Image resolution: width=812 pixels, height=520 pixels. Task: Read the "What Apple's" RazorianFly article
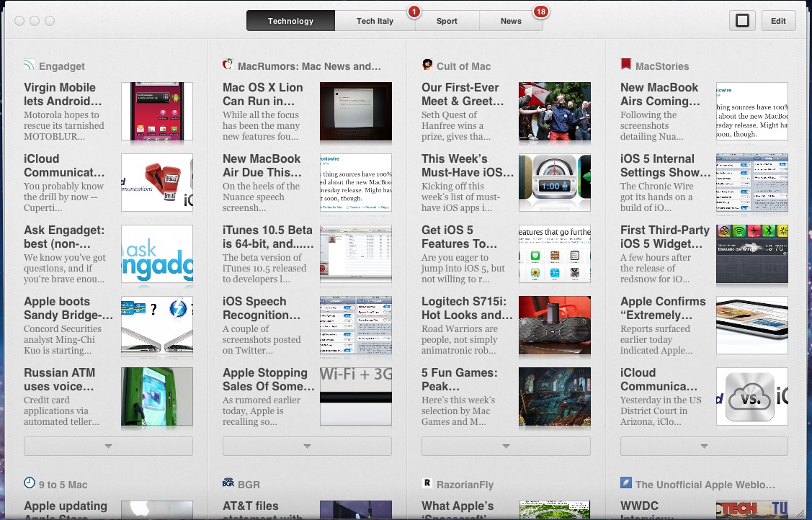coord(458,510)
